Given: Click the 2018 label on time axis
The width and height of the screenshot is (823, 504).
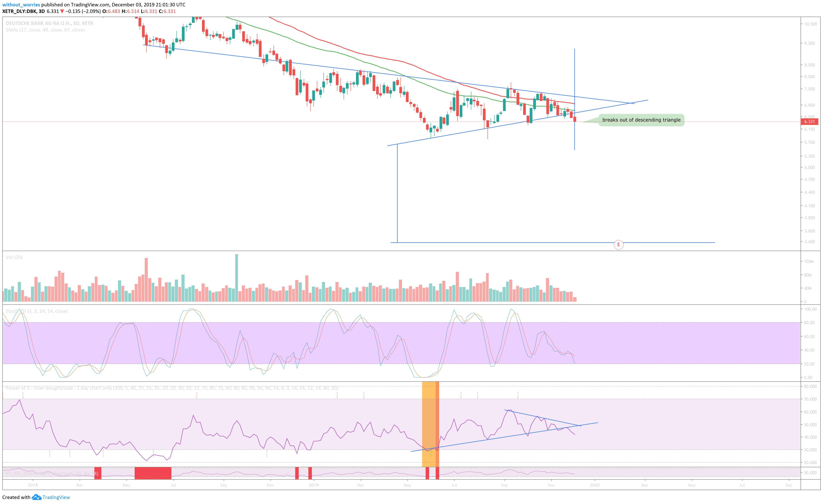Looking at the screenshot, I should coord(33,485).
